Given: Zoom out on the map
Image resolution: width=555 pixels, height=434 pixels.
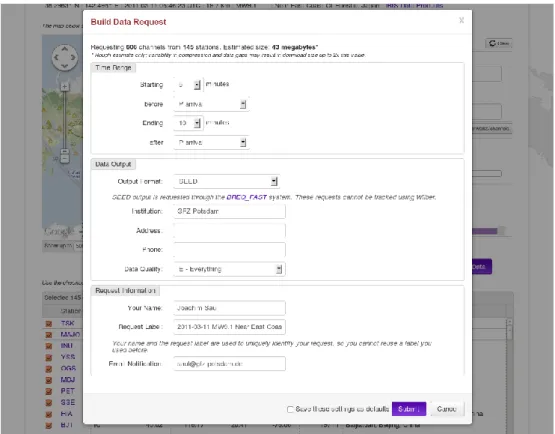Looking at the screenshot, I should pyautogui.click(x=64, y=158).
